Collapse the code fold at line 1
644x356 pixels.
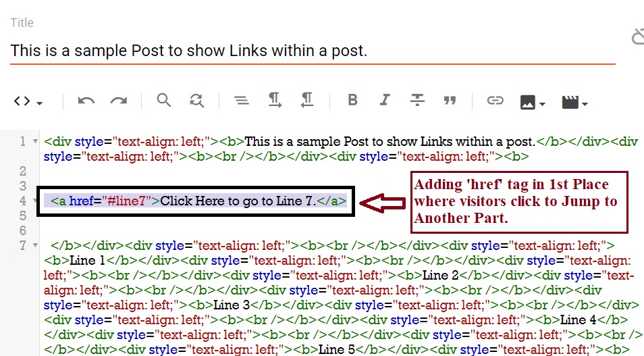36,141
